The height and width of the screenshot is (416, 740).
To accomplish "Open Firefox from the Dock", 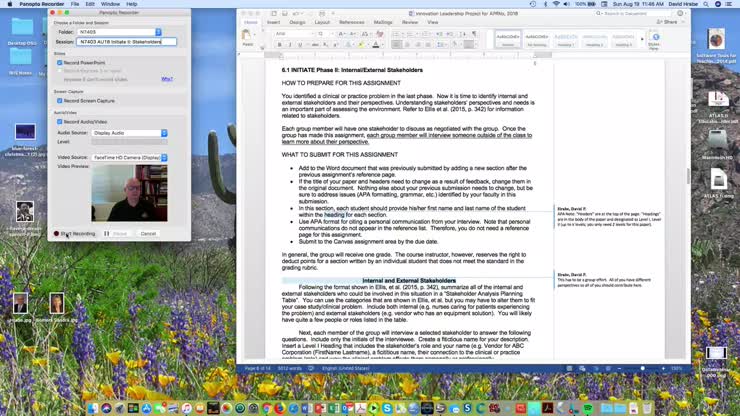I will point(280,408).
